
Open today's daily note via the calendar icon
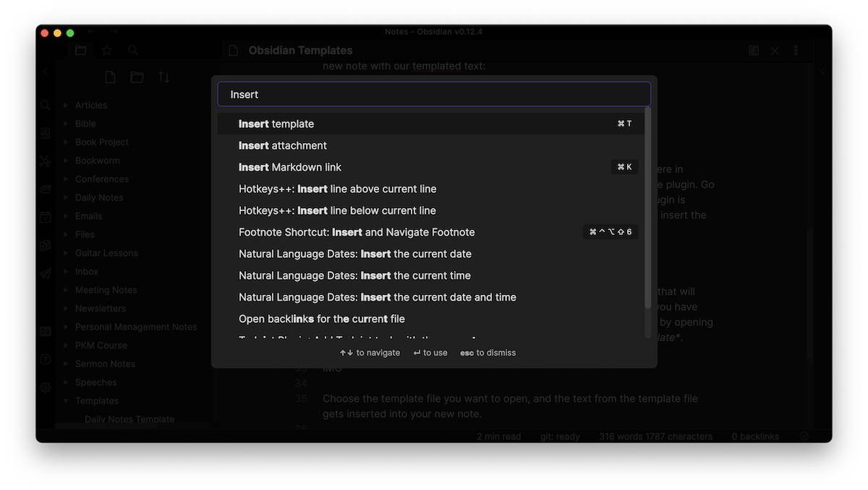(x=46, y=216)
